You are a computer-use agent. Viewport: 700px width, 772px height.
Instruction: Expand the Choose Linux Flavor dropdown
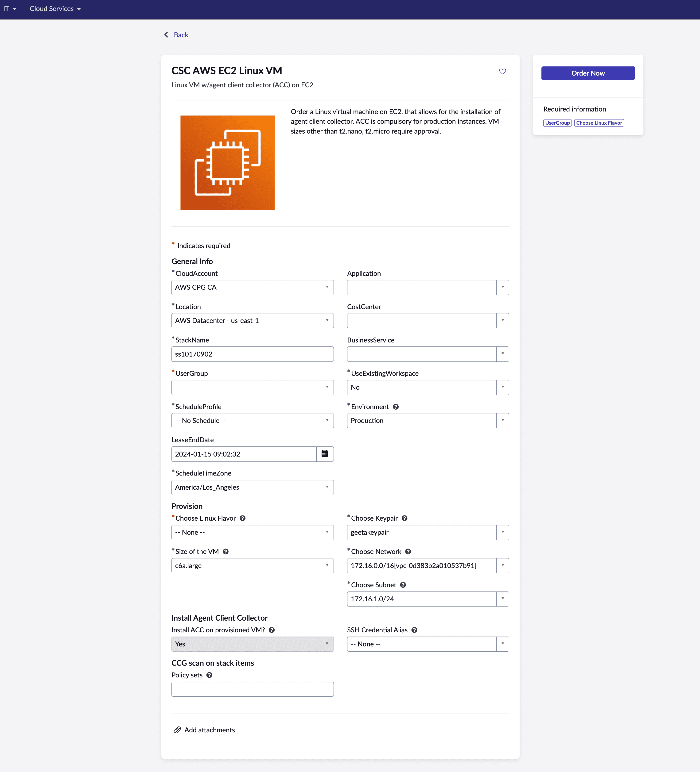coord(252,532)
